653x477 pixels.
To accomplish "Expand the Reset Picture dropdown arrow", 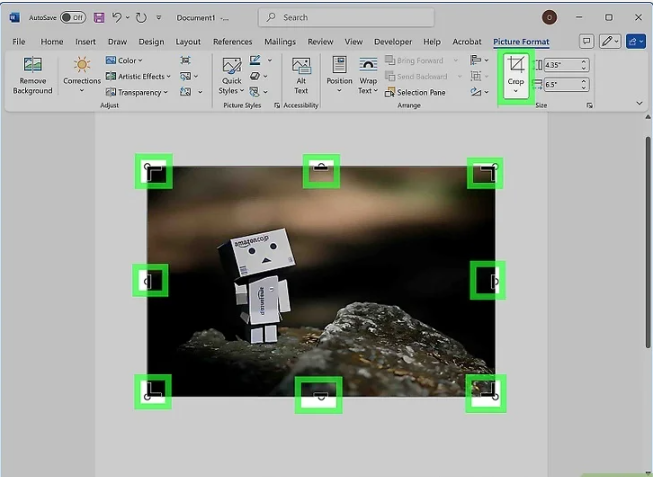I will coord(200,92).
